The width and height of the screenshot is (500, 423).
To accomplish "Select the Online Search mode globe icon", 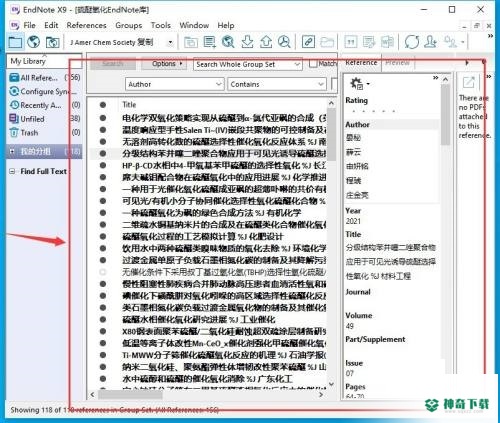I will tap(34, 42).
